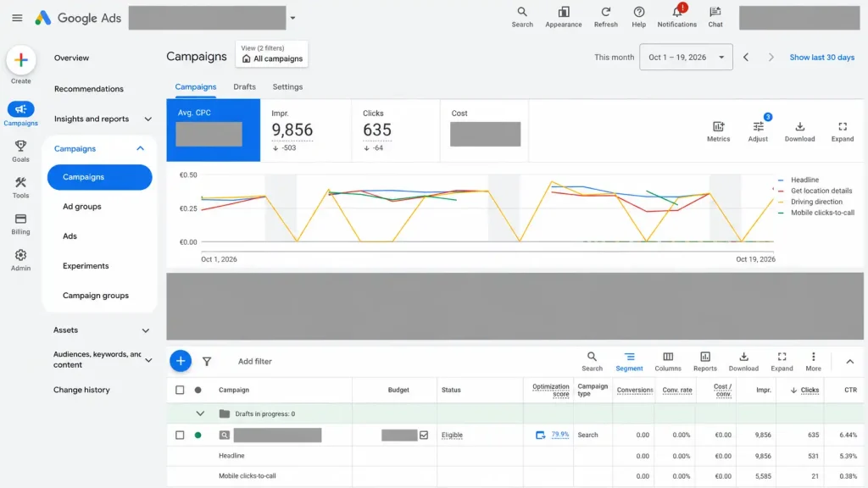The width and height of the screenshot is (868, 488).
Task: Open Billing card icon in sidebar
Action: 20,219
